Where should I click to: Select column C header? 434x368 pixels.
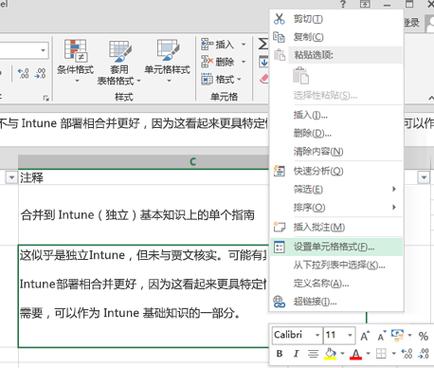coord(193,162)
